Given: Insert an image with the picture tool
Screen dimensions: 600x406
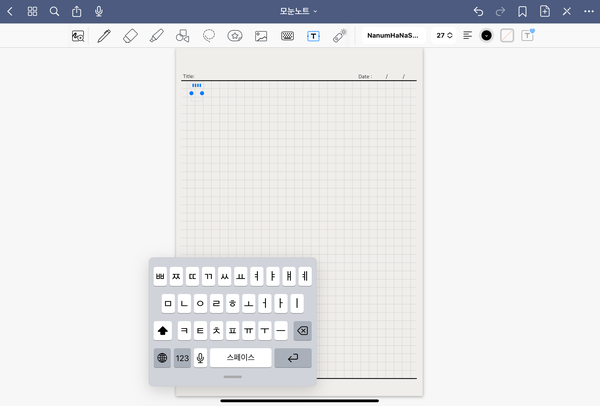Looking at the screenshot, I should (261, 35).
